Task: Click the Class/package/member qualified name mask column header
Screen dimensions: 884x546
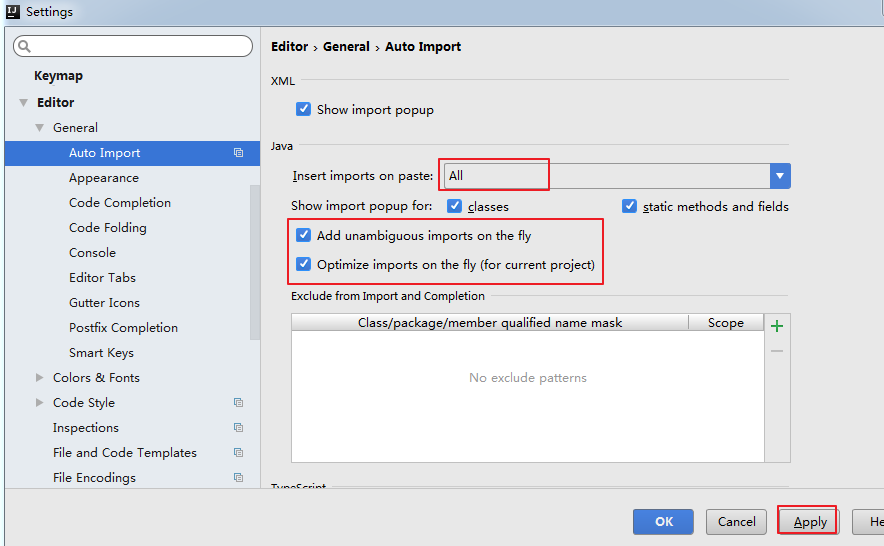Action: coord(490,323)
